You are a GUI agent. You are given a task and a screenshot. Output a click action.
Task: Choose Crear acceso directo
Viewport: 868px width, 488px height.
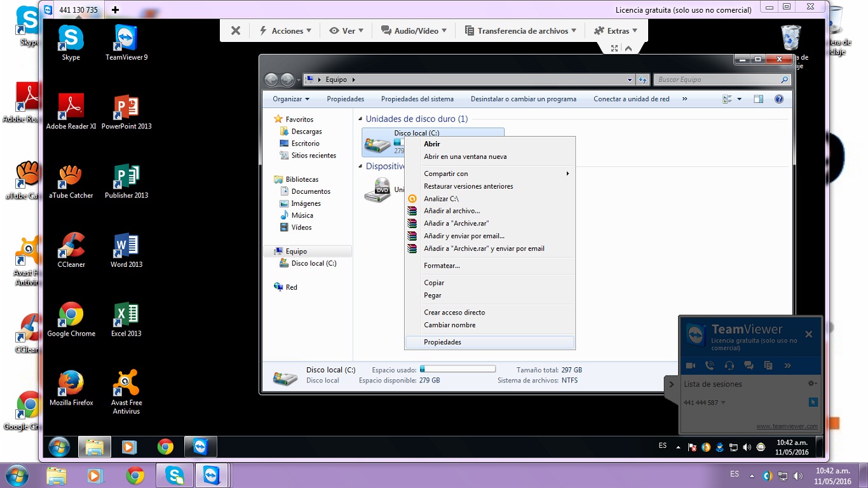(x=489, y=313)
